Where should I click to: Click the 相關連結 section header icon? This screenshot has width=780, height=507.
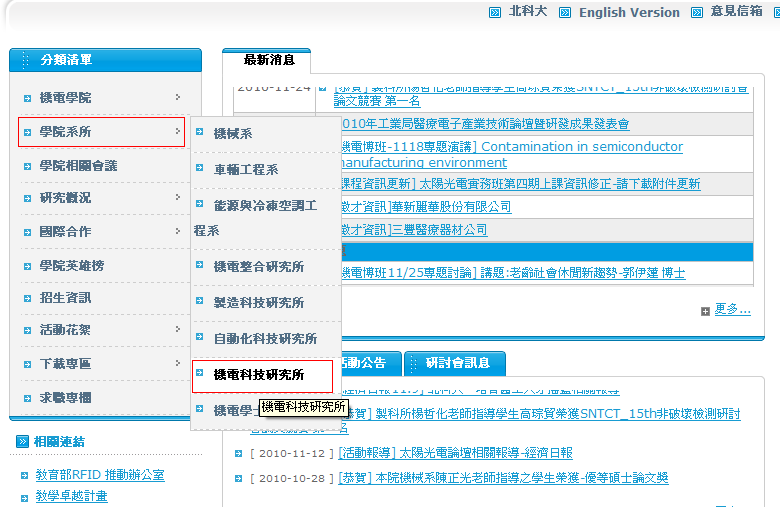(22, 441)
